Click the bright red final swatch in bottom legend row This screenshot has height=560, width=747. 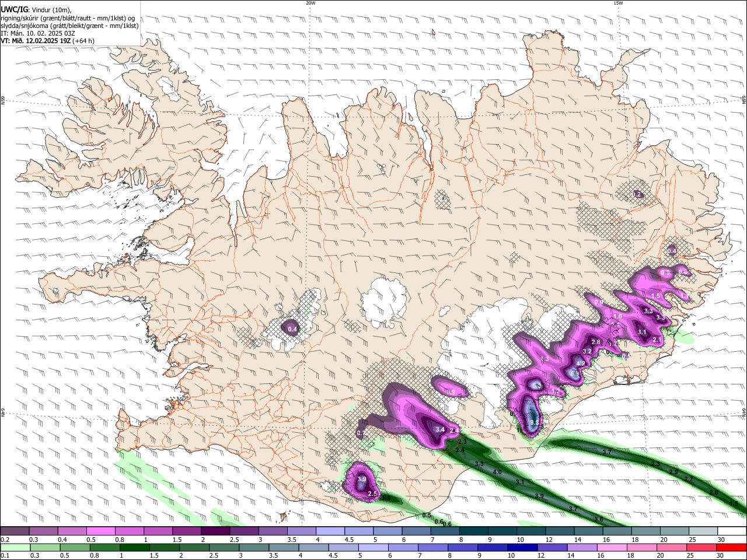pos(731,547)
